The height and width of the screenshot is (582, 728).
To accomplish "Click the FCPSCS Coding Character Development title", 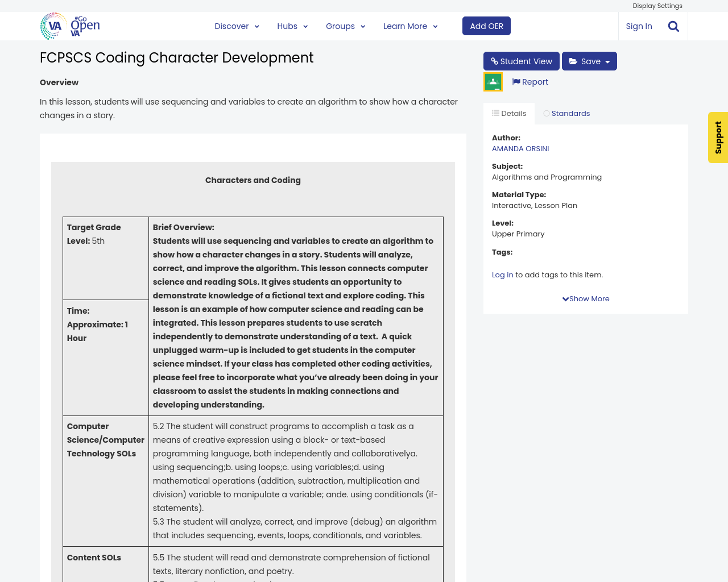I will (176, 58).
